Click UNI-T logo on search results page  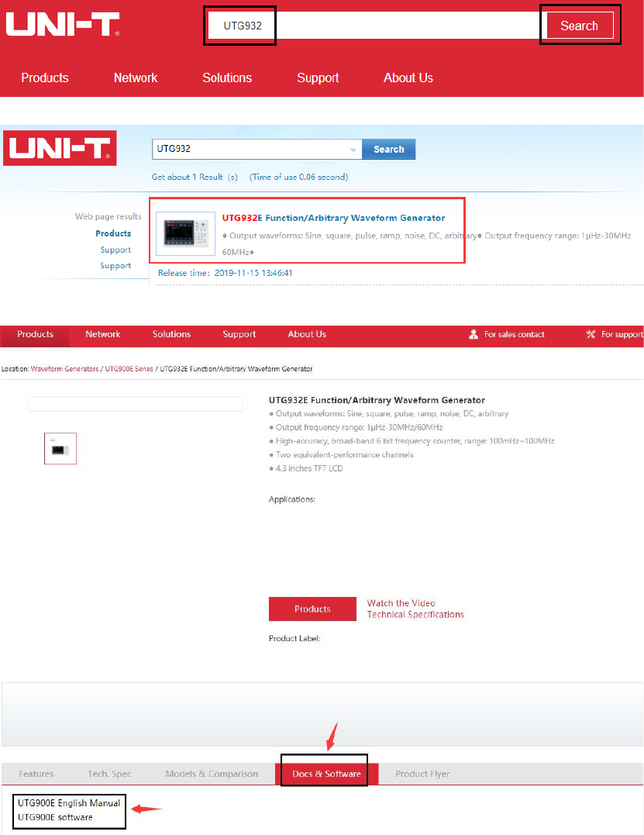click(60, 148)
